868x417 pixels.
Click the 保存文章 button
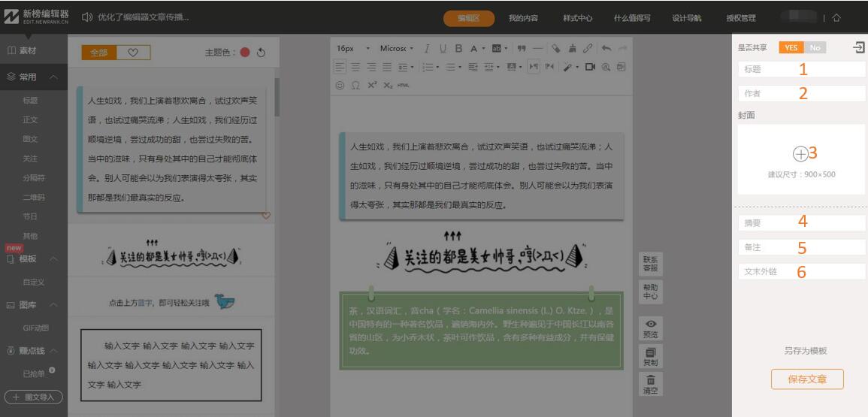click(807, 379)
